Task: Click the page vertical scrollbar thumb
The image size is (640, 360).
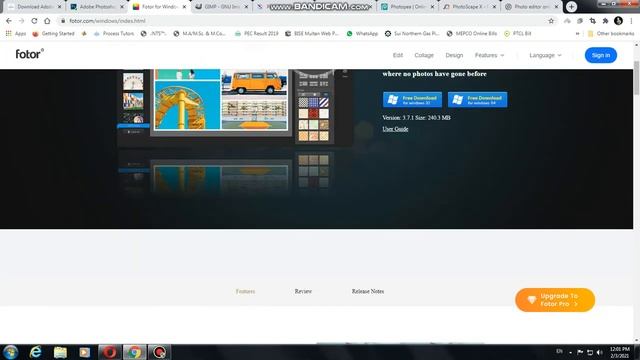Action: (x=636, y=78)
